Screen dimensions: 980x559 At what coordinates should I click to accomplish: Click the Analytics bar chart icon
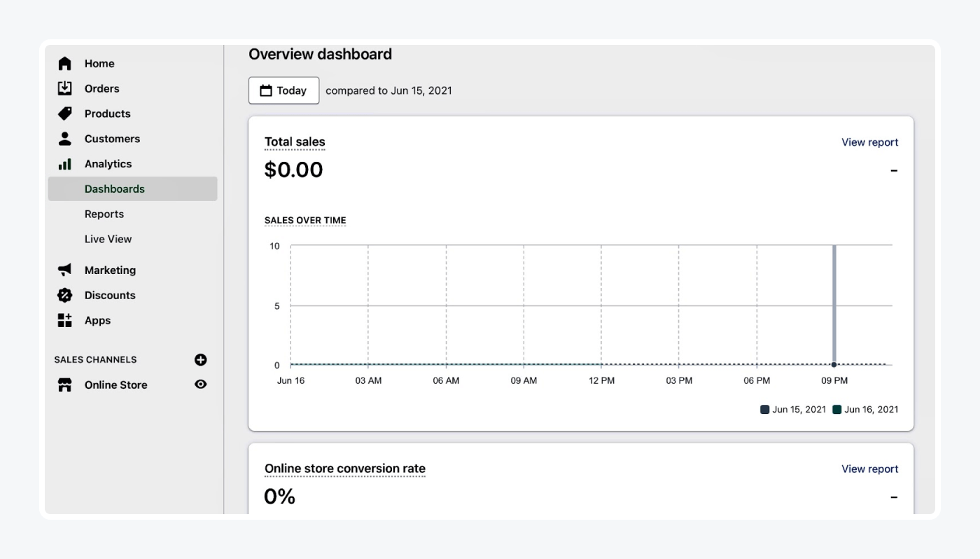(x=64, y=163)
